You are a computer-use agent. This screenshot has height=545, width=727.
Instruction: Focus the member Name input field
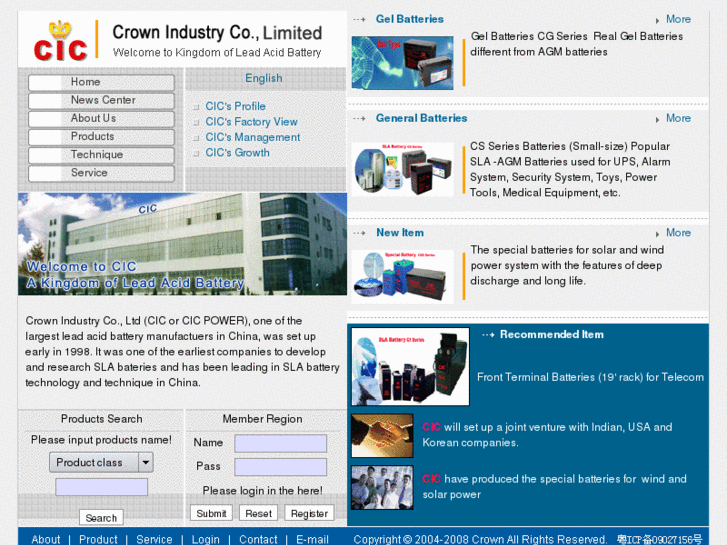click(x=281, y=443)
